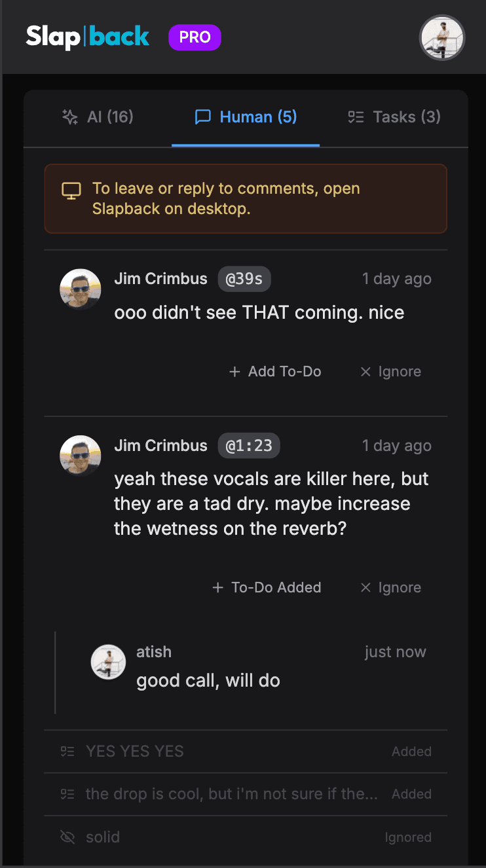Toggle the crossed-eye icon on the solid comment

(x=67, y=837)
